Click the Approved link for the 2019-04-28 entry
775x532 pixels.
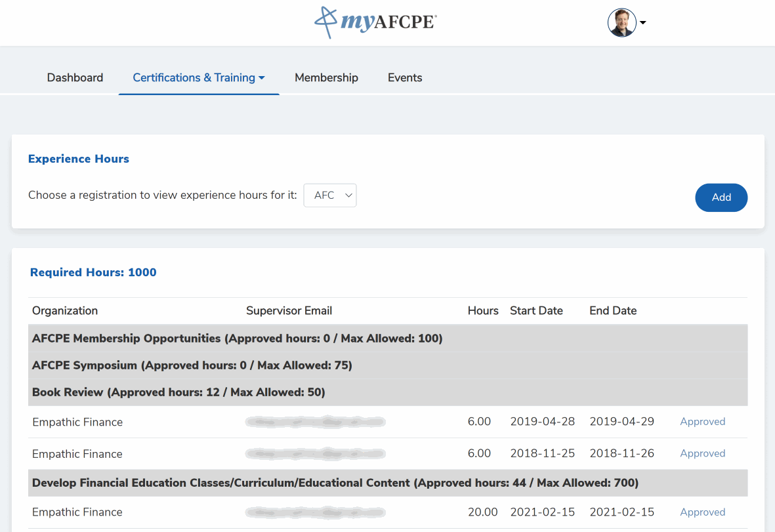pyautogui.click(x=702, y=421)
